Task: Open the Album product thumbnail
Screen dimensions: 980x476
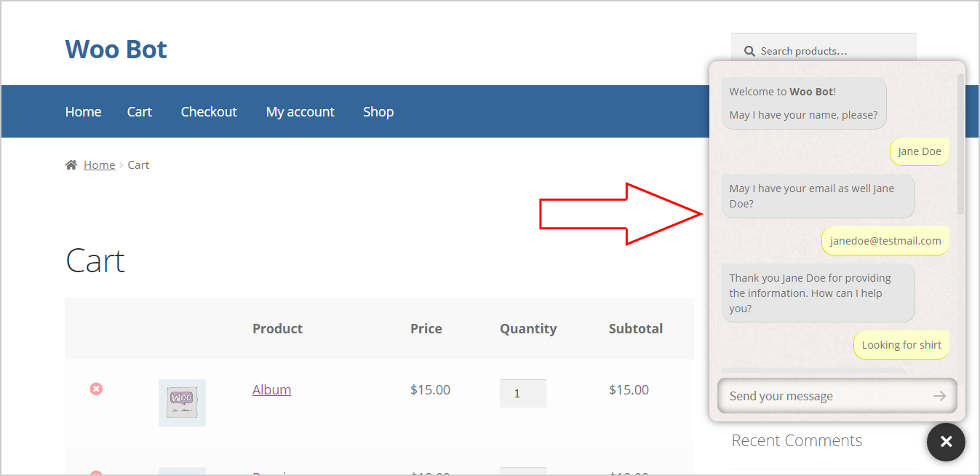Action: (182, 402)
